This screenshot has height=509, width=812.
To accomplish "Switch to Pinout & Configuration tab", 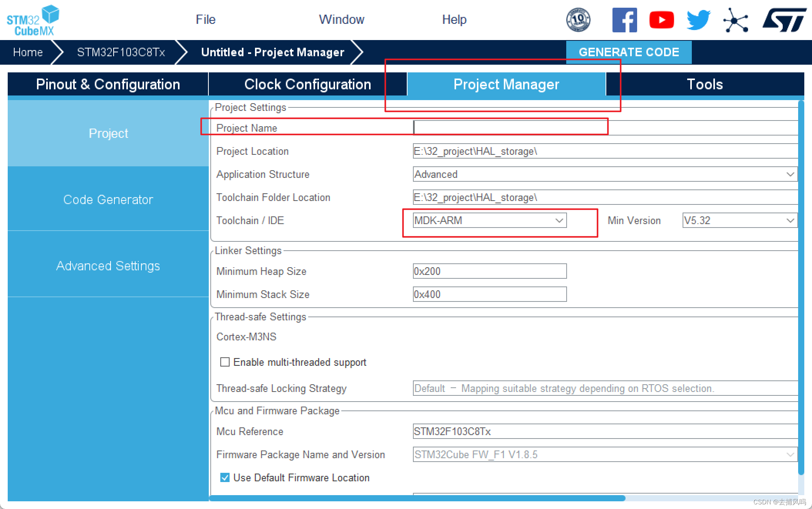I will [108, 84].
